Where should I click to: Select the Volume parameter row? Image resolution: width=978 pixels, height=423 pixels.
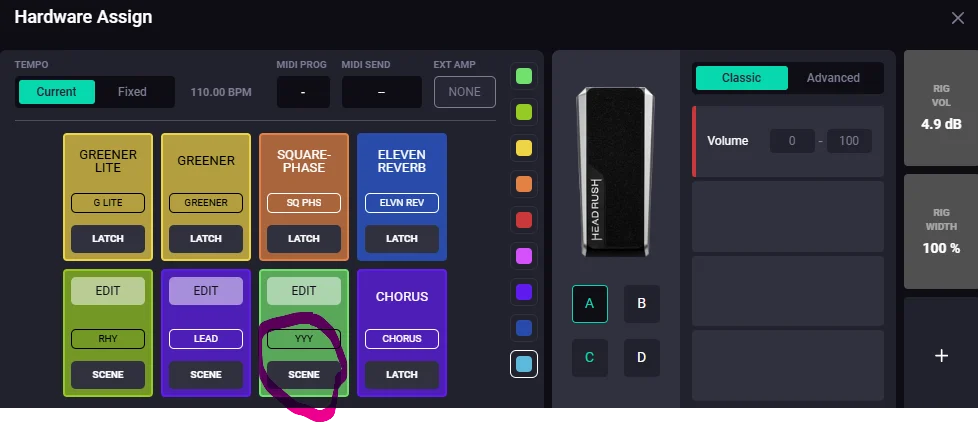click(x=788, y=142)
